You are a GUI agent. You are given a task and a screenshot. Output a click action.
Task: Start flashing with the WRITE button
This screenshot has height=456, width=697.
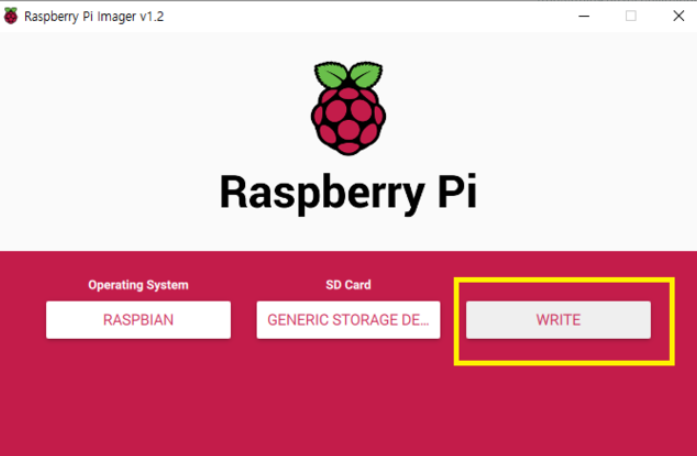coord(558,320)
